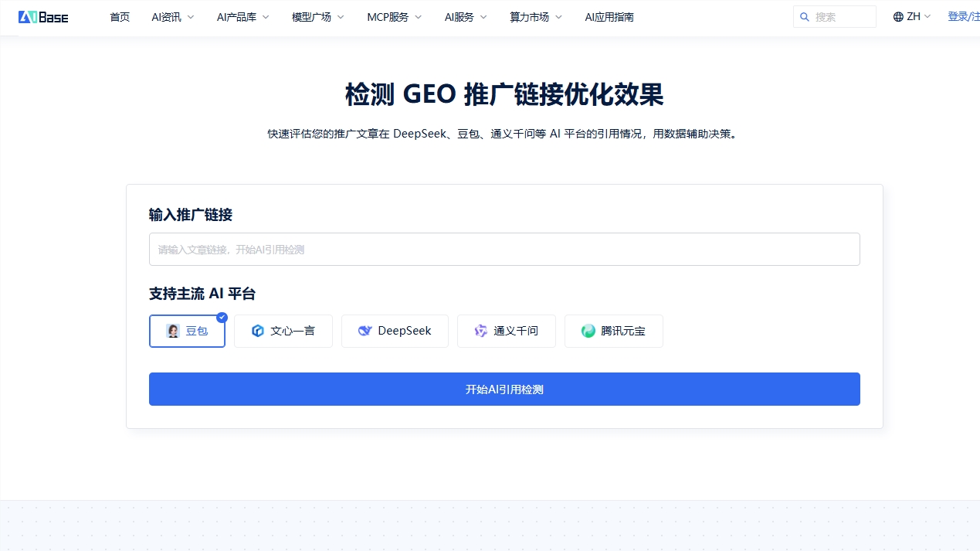Click the article link input field
980x551 pixels.
[504, 249]
